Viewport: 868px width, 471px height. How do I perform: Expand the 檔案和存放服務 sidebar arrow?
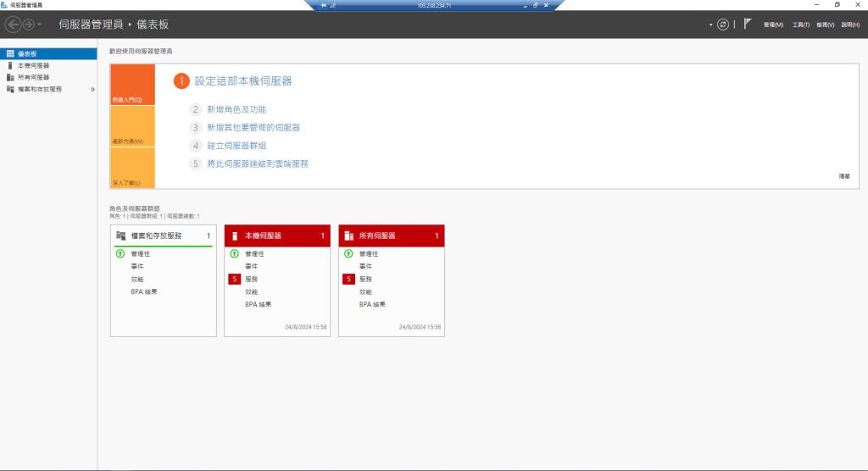pyautogui.click(x=93, y=89)
